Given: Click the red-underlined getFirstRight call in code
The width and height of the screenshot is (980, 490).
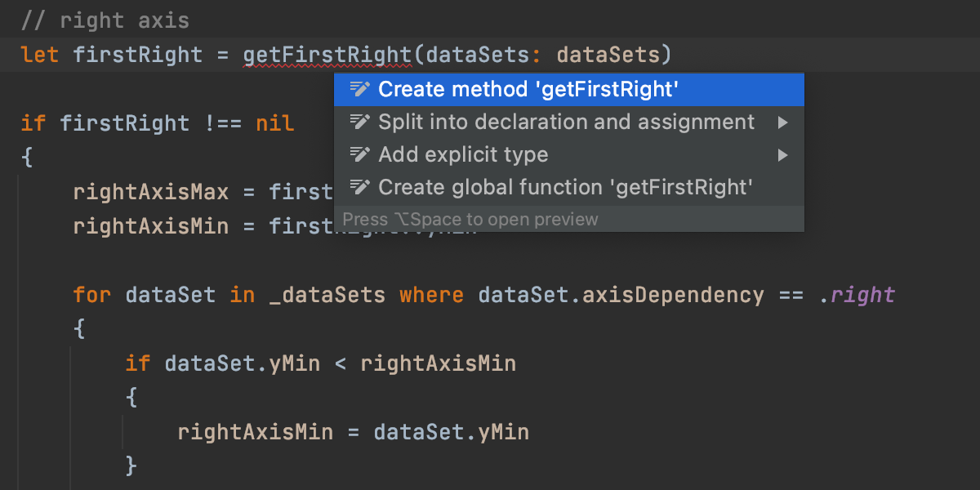Looking at the screenshot, I should [x=327, y=55].
